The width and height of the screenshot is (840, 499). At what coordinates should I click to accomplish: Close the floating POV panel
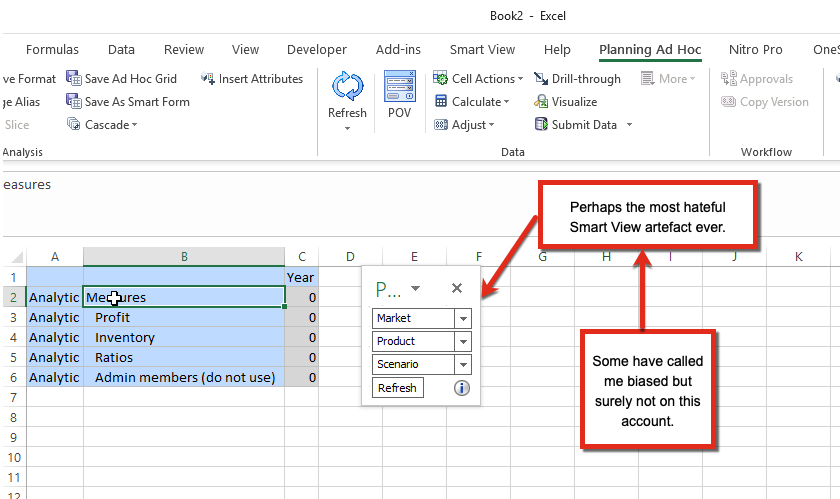click(x=457, y=288)
